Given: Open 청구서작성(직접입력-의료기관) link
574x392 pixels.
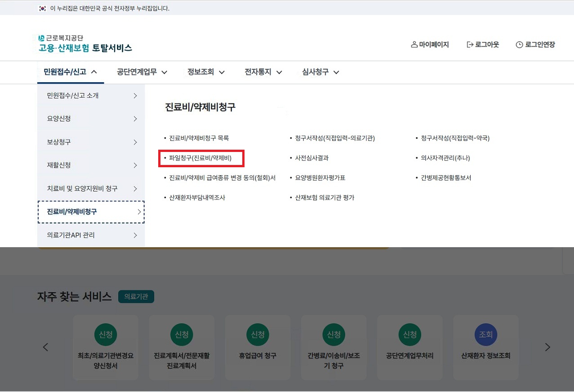Looking at the screenshot, I should coord(335,138).
